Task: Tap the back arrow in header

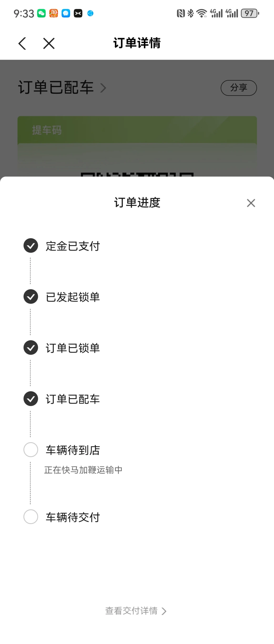Action: point(22,43)
